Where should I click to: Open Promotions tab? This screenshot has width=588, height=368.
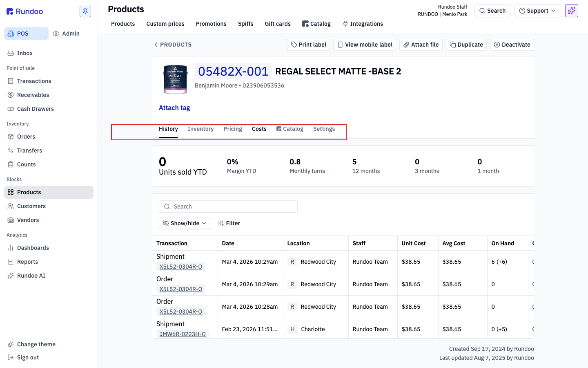[x=211, y=24]
